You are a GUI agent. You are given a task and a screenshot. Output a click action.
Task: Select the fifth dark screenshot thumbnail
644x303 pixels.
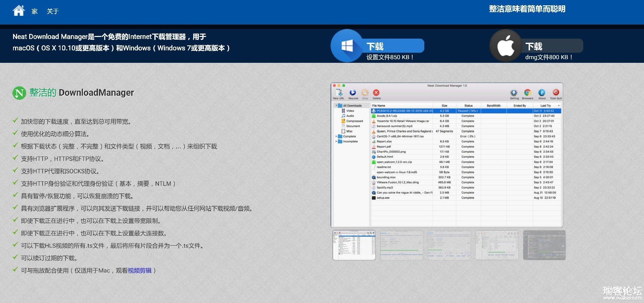pos(544,245)
